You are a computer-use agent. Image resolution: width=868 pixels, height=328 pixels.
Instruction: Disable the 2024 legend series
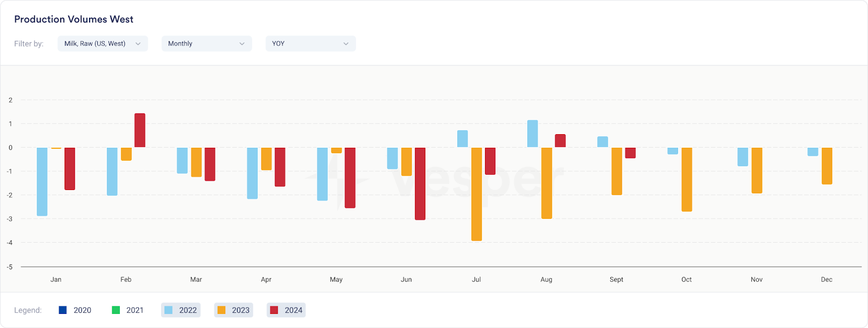click(x=286, y=310)
